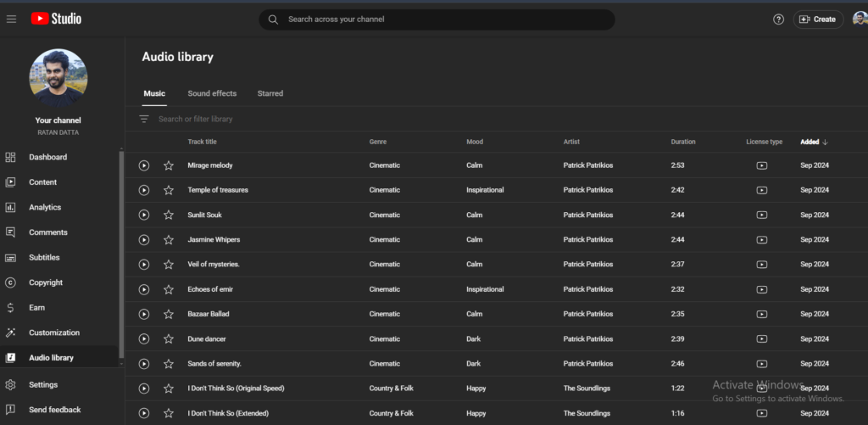Play the track Temple of treasures
Screen dimensions: 868x425
point(144,190)
